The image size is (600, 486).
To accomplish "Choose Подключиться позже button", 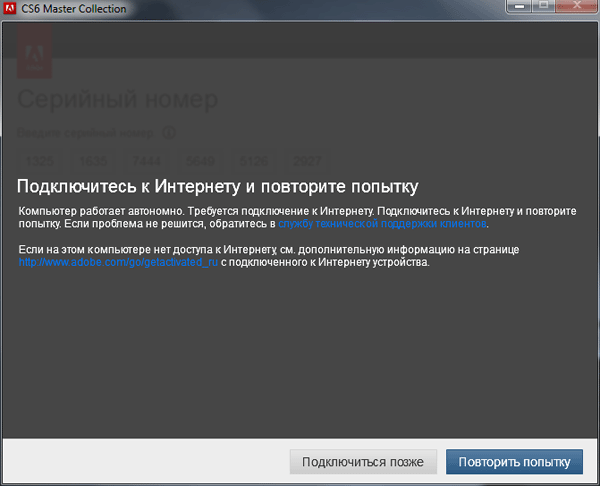I will [x=363, y=462].
